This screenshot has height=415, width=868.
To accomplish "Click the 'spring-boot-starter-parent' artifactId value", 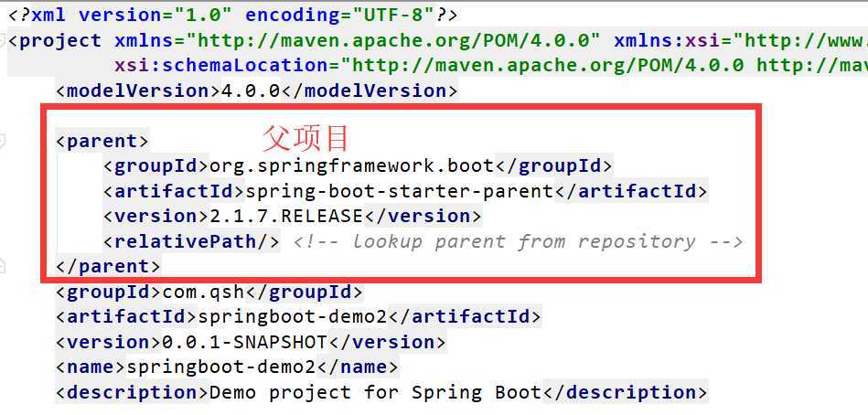I will coord(399,191).
